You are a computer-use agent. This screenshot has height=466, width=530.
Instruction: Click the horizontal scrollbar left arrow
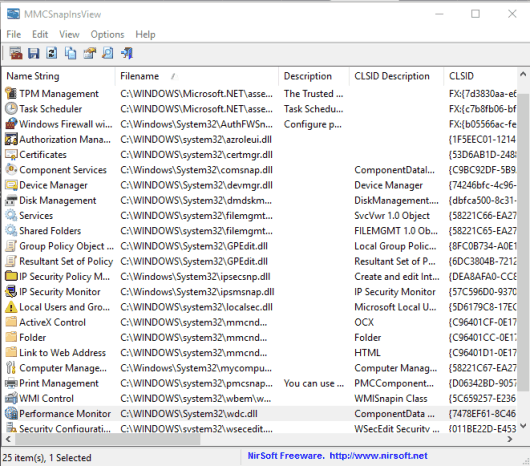tap(8, 439)
